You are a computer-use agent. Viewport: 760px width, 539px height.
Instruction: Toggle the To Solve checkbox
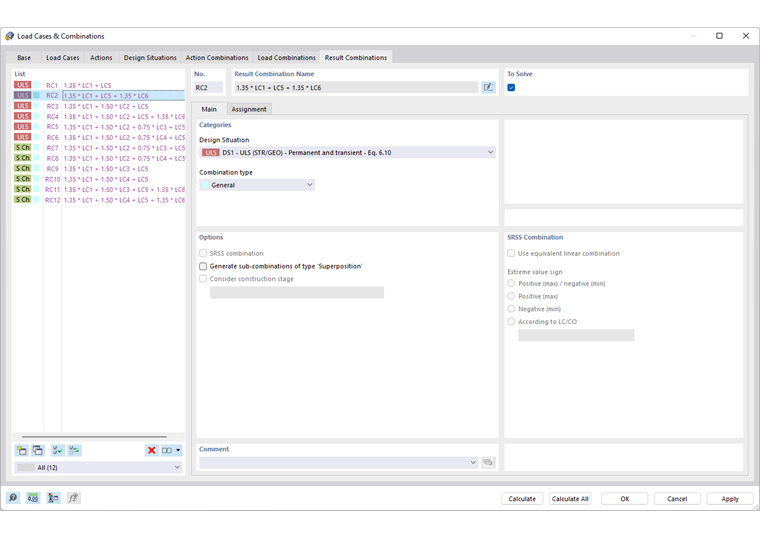511,87
